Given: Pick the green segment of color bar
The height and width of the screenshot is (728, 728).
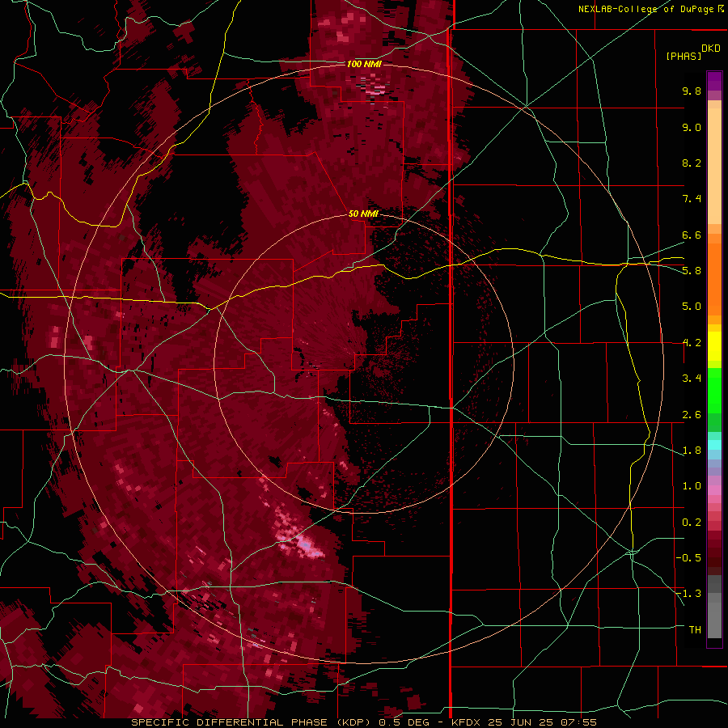Looking at the screenshot, I should click(x=714, y=390).
